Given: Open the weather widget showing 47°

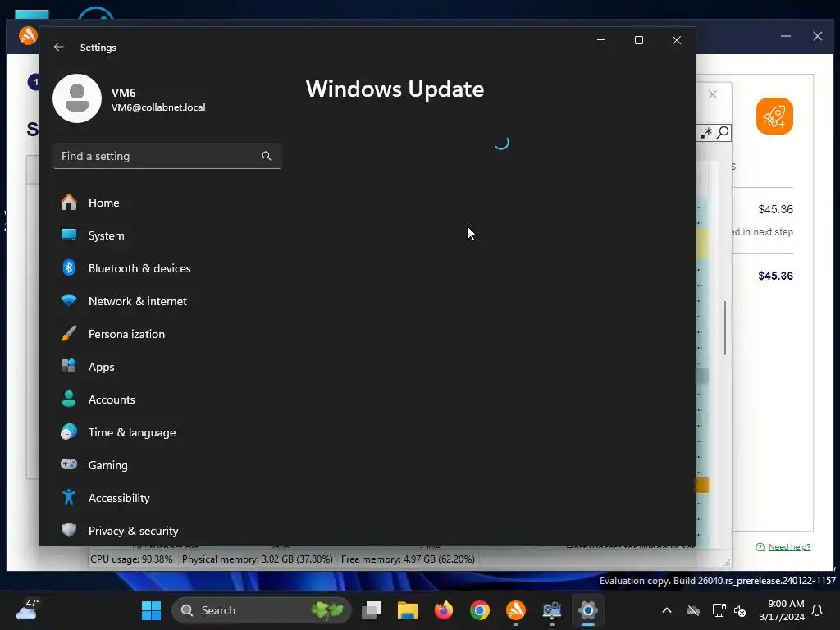Looking at the screenshot, I should pyautogui.click(x=28, y=609).
